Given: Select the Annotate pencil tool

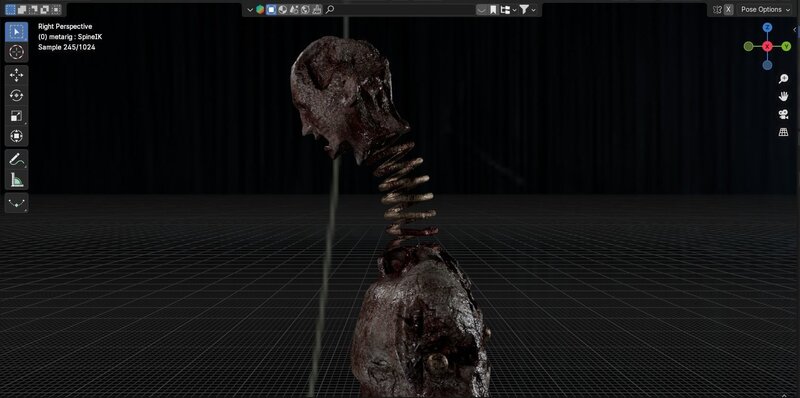Looking at the screenshot, I should [x=16, y=159].
